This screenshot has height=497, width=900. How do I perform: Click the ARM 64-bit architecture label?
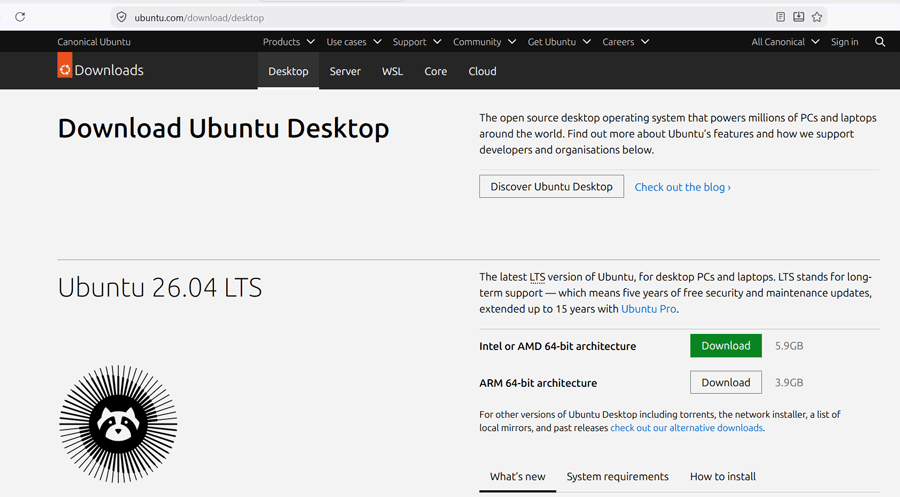tap(538, 383)
